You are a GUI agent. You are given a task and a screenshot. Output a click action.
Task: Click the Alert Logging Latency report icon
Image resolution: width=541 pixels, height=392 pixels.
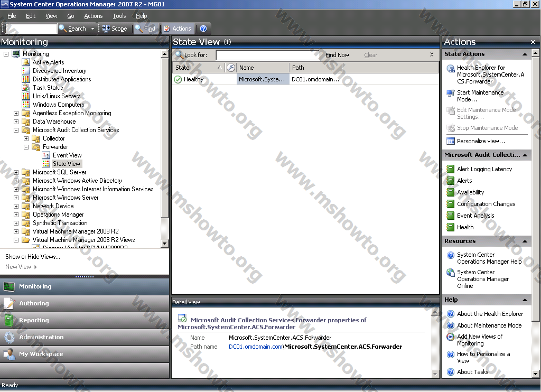click(x=451, y=169)
